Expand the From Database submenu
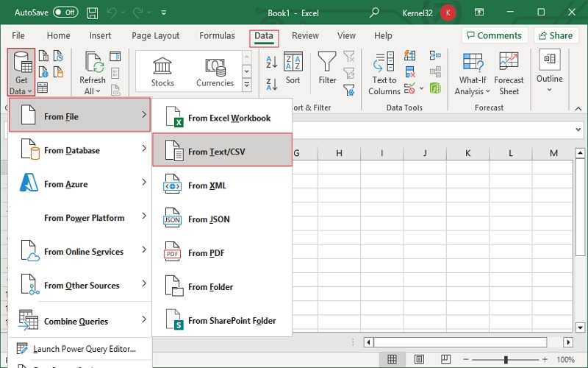The height and width of the screenshot is (368, 588). point(79,150)
